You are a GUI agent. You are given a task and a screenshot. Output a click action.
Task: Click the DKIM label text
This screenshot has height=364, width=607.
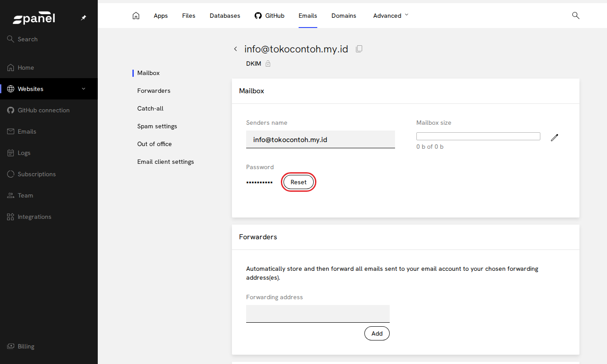254,64
